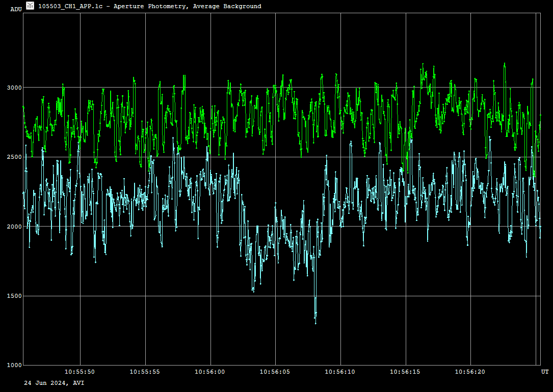553x392 pixels.
Task: Click the '10:56:10' time axis label
Action: coord(340,372)
